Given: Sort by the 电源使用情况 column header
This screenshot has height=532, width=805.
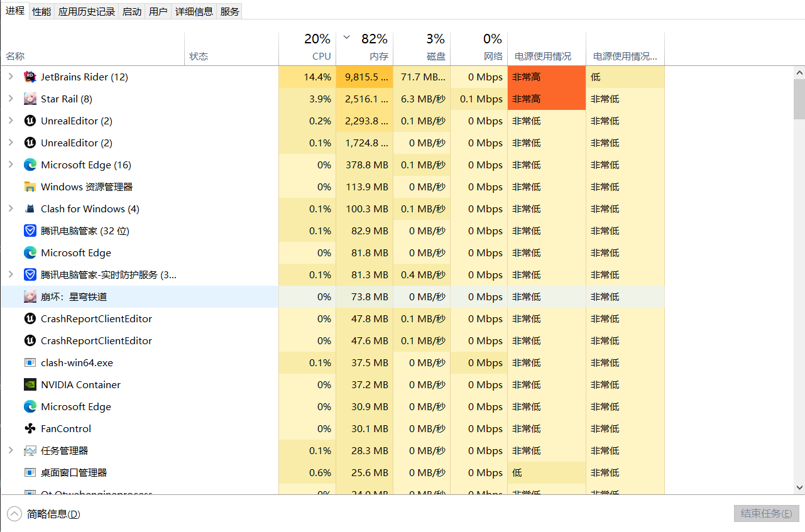Looking at the screenshot, I should tap(547, 48).
